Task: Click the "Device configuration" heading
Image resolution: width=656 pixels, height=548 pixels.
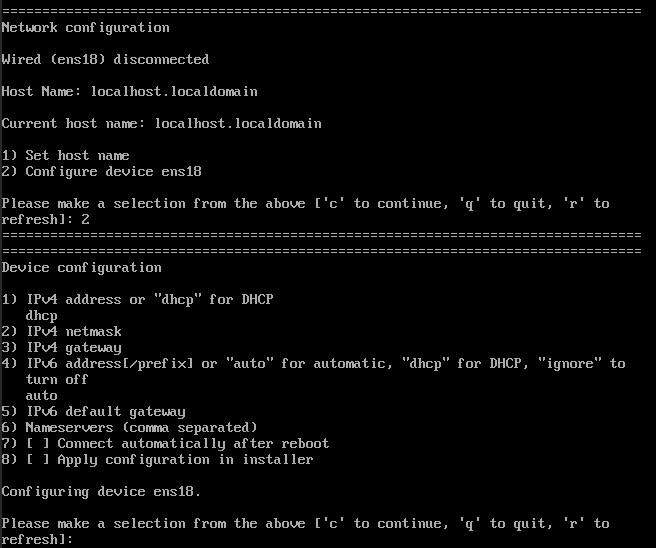Action: pyautogui.click(x=81, y=267)
